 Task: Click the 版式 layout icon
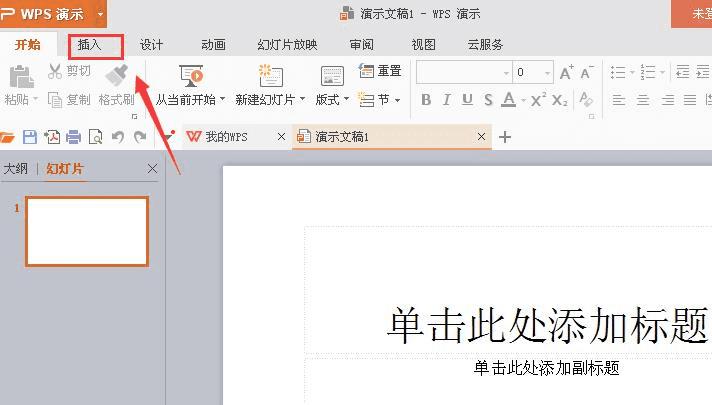(x=332, y=76)
